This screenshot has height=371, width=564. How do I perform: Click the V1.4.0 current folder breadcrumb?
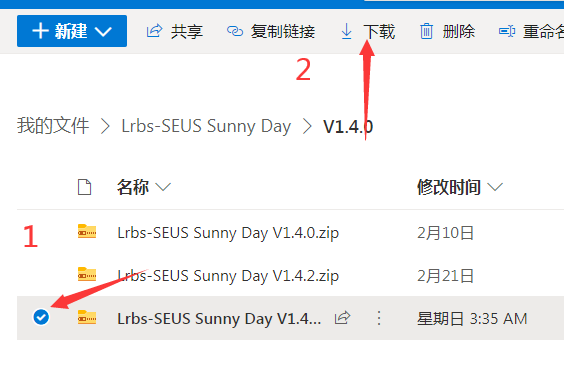[348, 127]
